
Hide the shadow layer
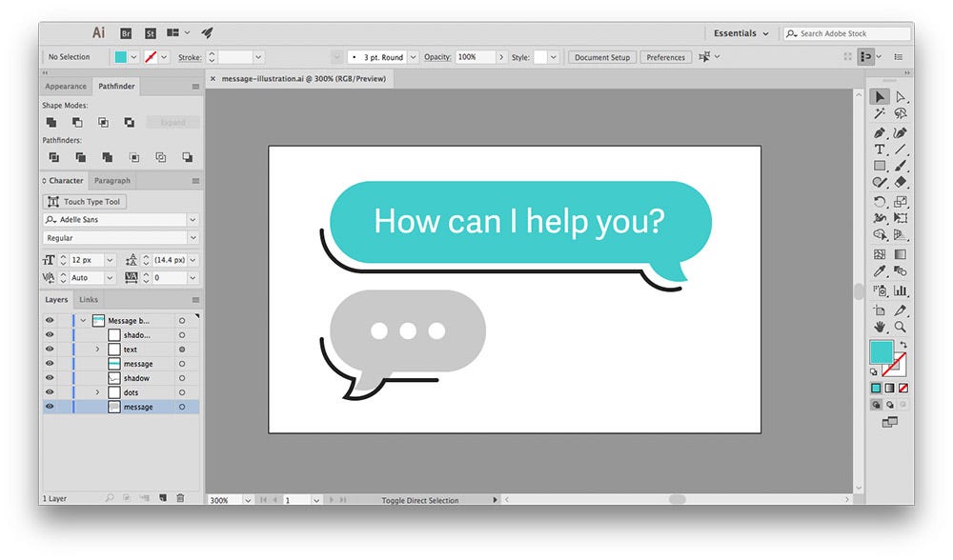49,378
